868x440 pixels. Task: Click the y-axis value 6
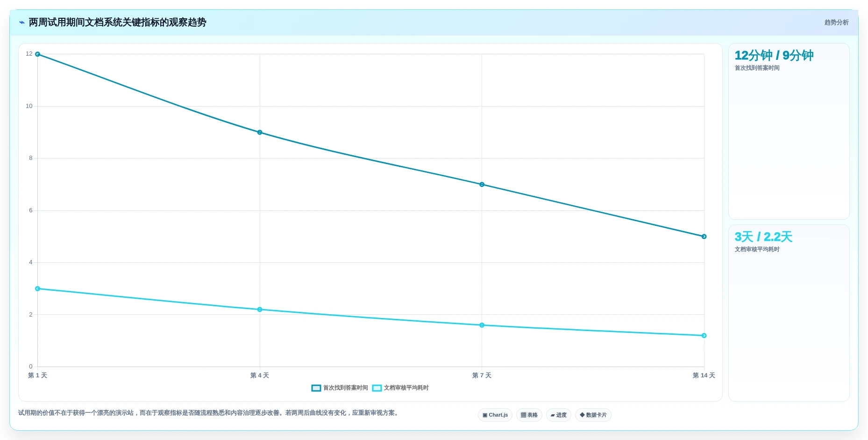(31, 210)
